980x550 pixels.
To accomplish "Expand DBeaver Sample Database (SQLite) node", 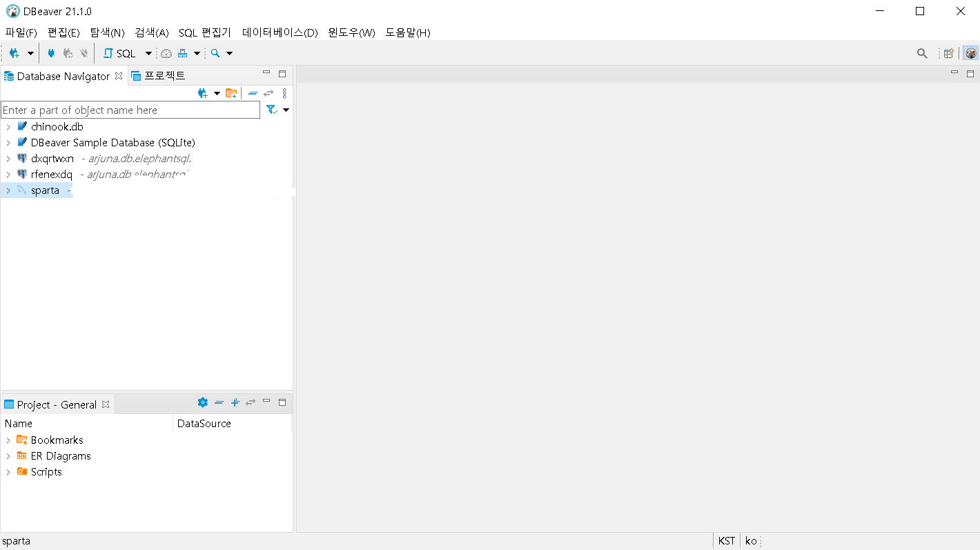I will click(8, 143).
